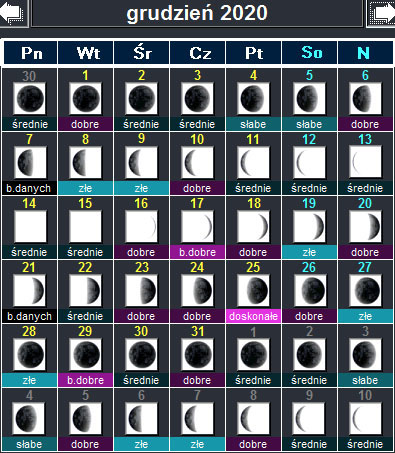
Task: Click moon icon for grayed January 10
Action: coord(365,419)
